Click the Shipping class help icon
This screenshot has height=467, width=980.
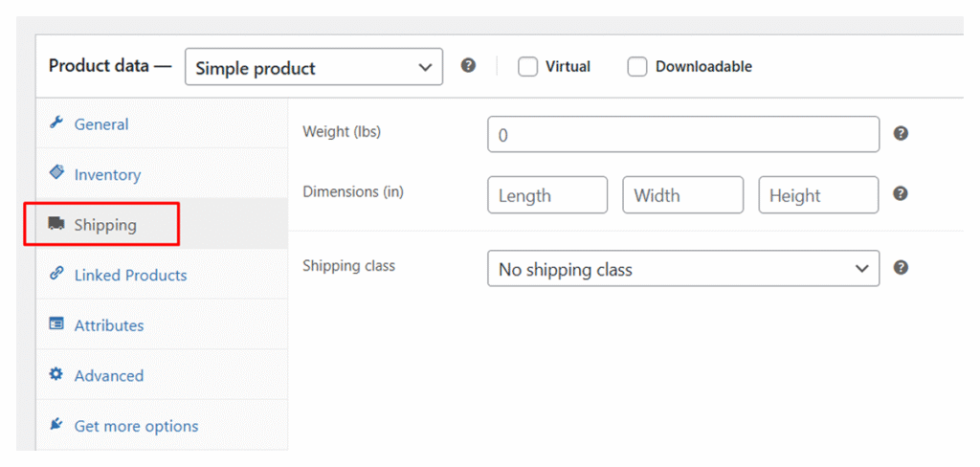[x=900, y=268]
